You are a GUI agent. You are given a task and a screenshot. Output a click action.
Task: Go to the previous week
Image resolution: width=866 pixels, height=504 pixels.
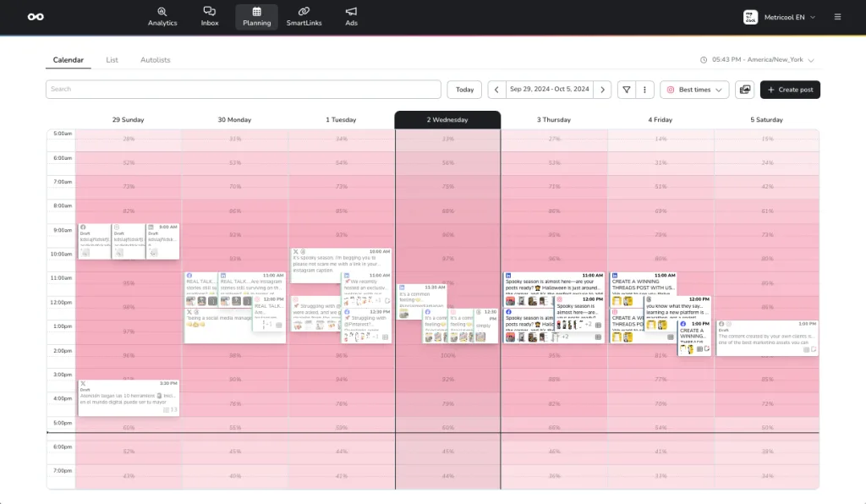pos(496,90)
